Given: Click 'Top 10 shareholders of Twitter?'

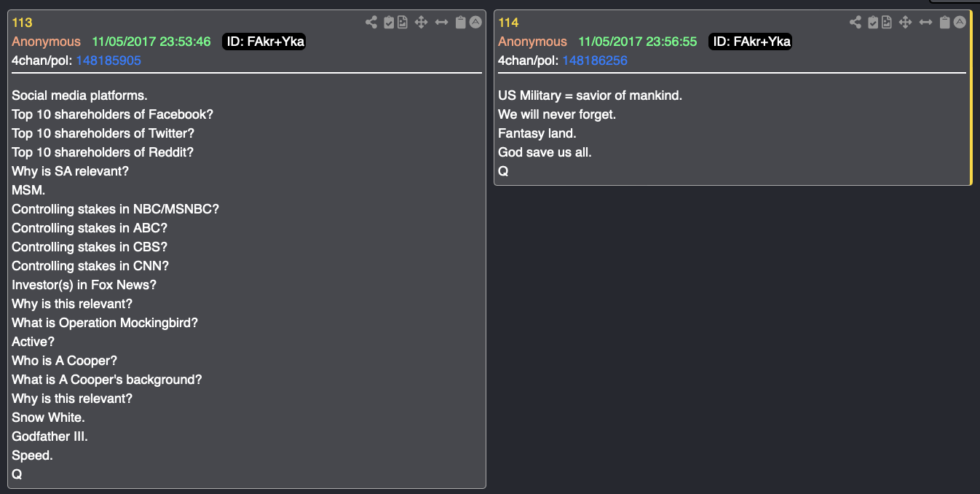Looking at the screenshot, I should coord(103,133).
